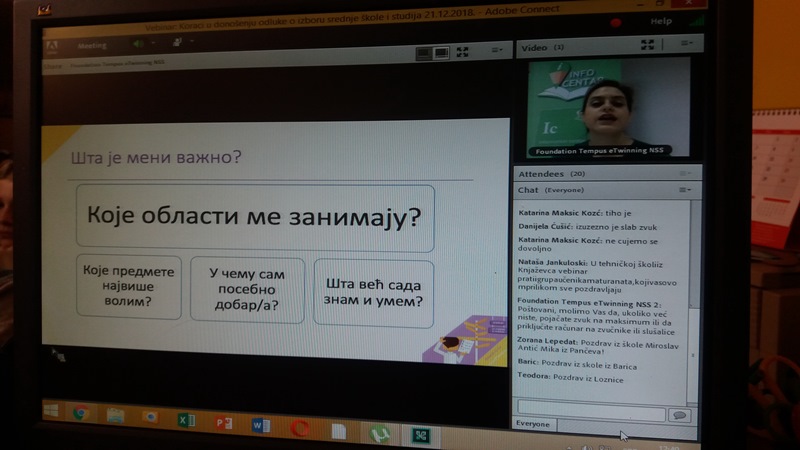Open the Chat pod options menu
The width and height of the screenshot is (800, 450).
[685, 190]
